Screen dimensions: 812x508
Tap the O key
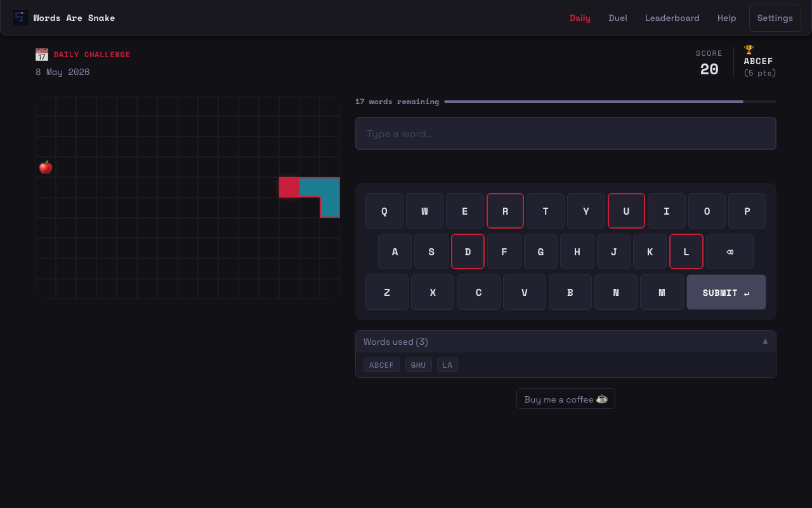[x=707, y=211]
